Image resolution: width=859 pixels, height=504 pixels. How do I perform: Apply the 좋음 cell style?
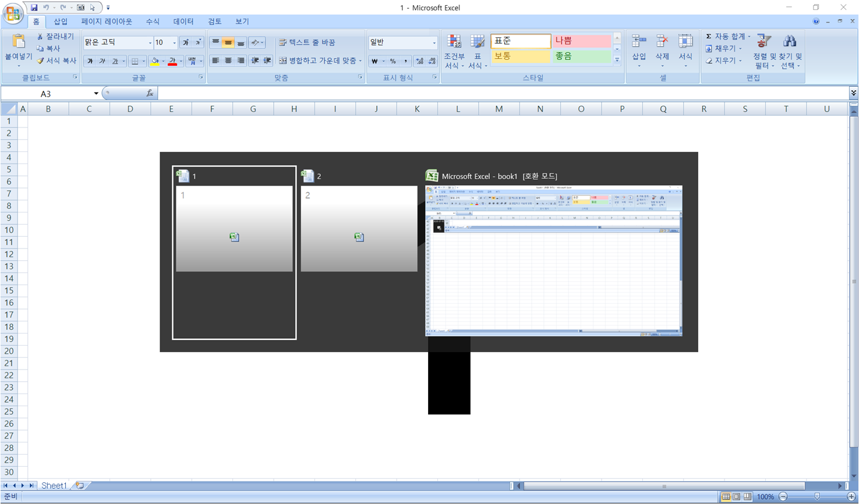(581, 56)
